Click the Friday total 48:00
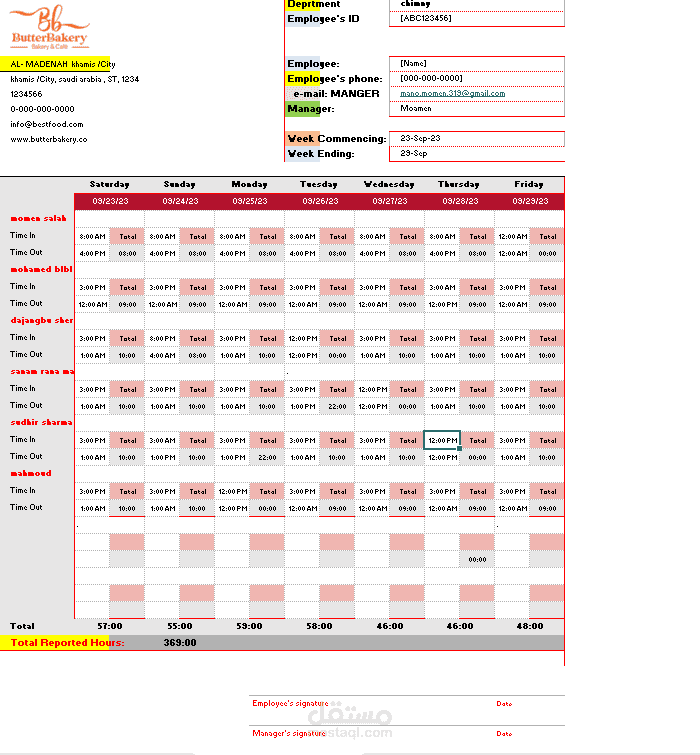Screen dimensions: 700x755 [530, 626]
